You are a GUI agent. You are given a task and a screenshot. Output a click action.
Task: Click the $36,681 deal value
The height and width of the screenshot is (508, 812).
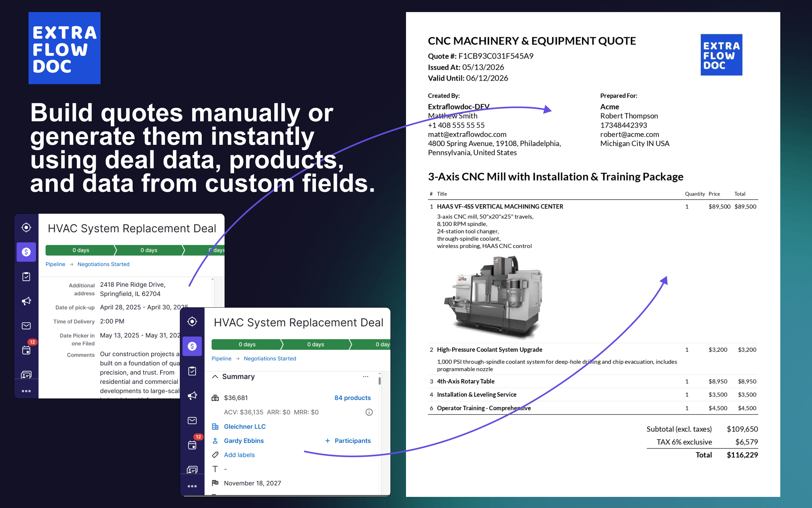tap(236, 398)
